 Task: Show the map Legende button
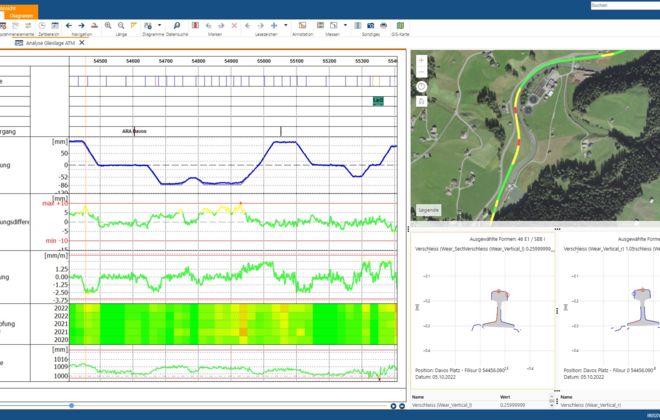(428, 210)
